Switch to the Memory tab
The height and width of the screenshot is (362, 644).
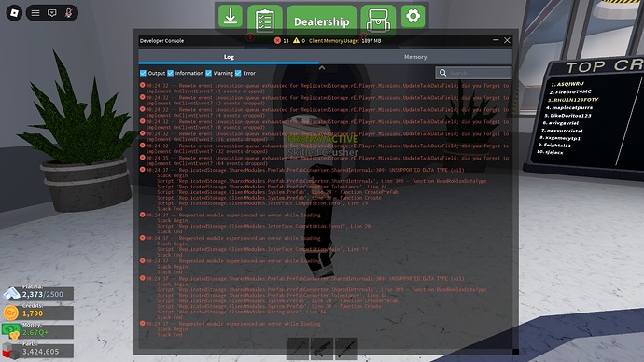(x=415, y=57)
